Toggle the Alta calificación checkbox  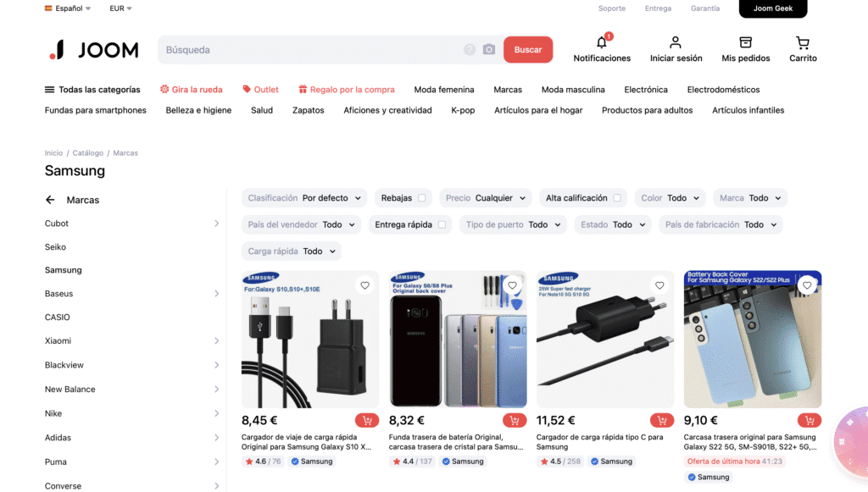coord(616,198)
